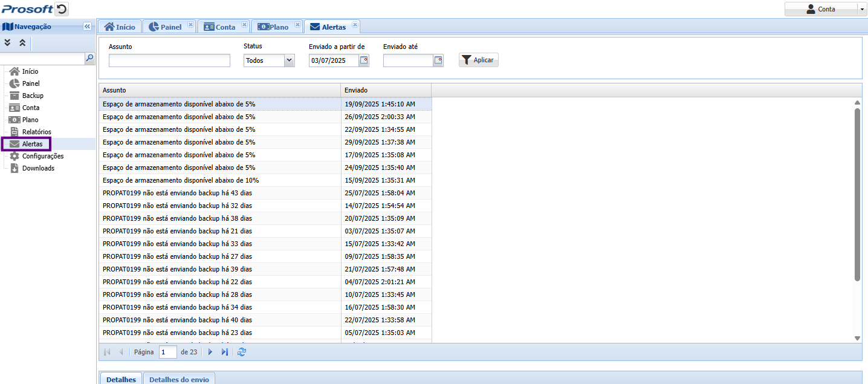Go to the previous page of alerts
Screen dimensions: 868x384
click(x=121, y=352)
